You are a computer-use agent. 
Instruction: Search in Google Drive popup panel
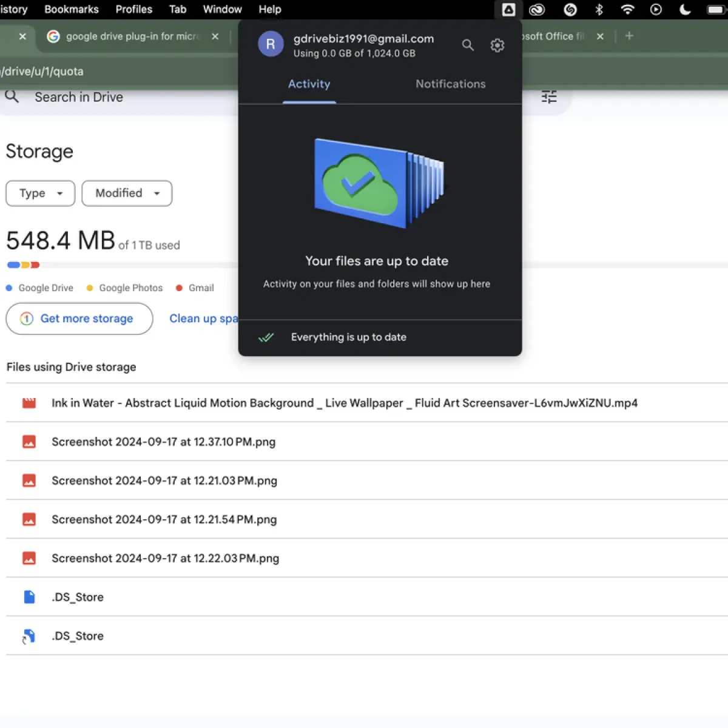468,45
